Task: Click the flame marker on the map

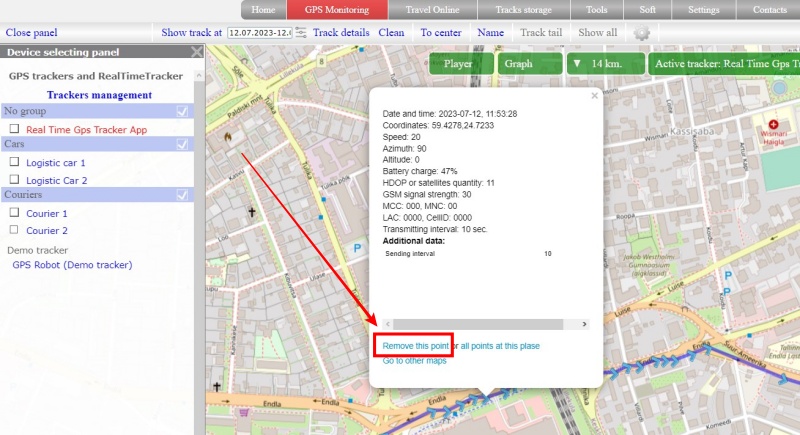Action: pyautogui.click(x=229, y=137)
